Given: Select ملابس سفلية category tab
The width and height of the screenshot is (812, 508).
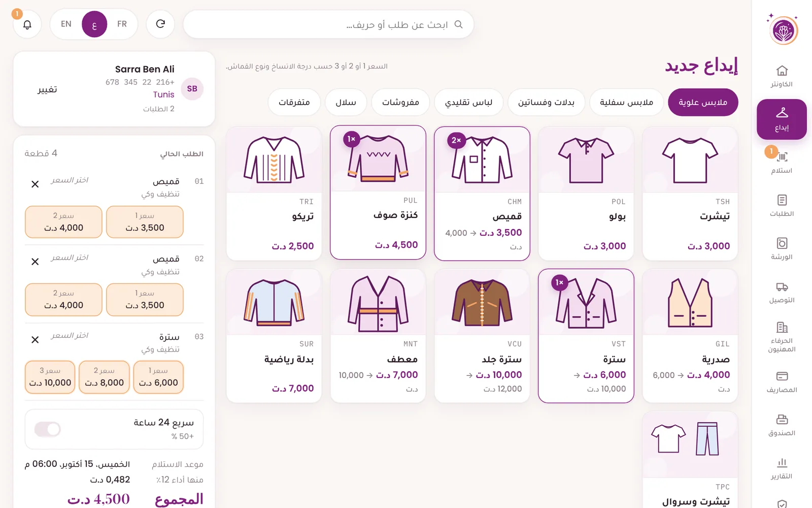Looking at the screenshot, I should [626, 102].
